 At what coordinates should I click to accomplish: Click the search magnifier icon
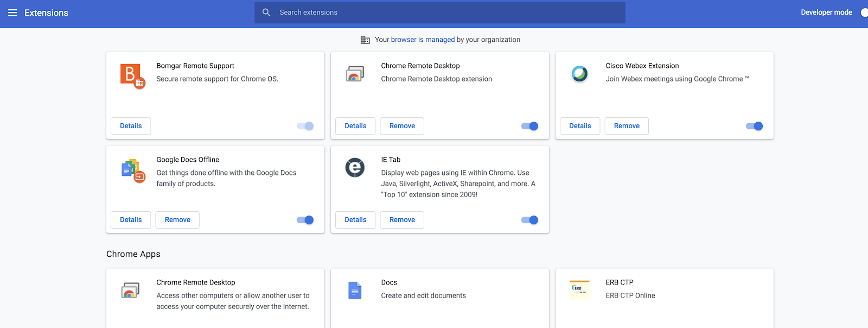tap(266, 12)
